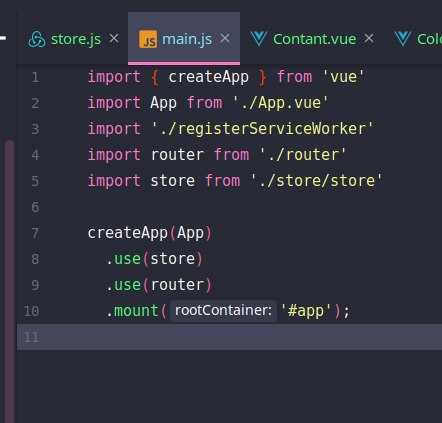Click line number 11 in the gutter
442x423 pixels.
click(x=31, y=337)
